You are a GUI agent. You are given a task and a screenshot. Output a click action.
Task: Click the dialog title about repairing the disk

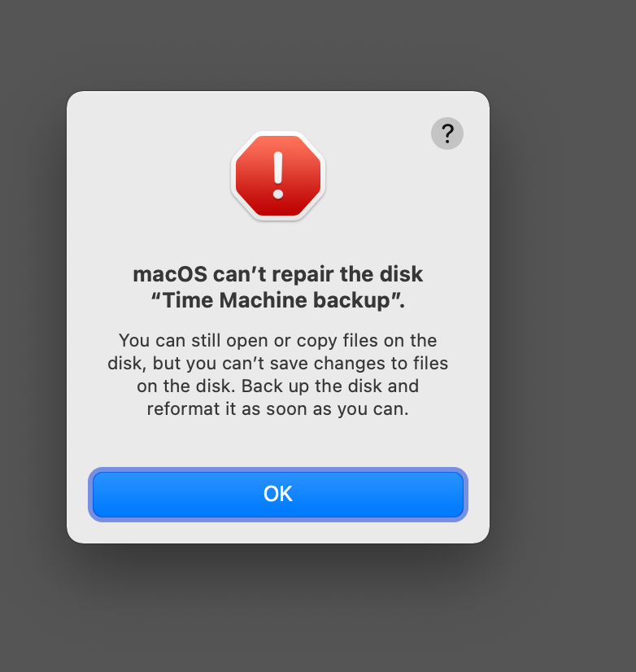coord(277,286)
